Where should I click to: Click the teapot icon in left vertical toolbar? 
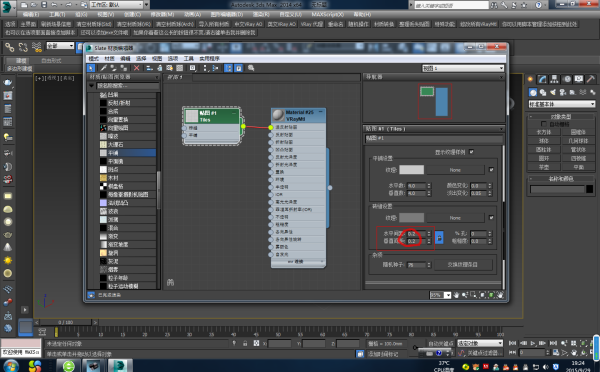coord(8,235)
